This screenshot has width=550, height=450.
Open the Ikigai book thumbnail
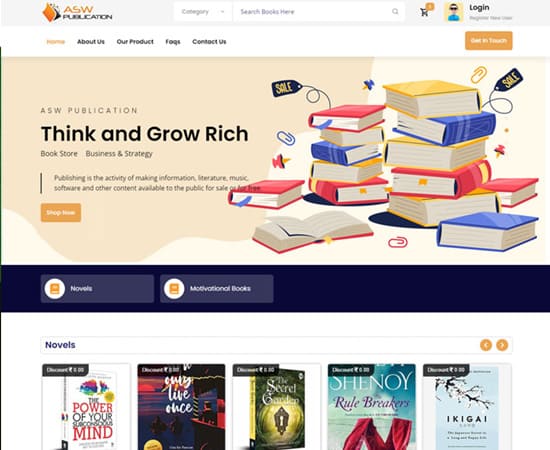(467, 407)
